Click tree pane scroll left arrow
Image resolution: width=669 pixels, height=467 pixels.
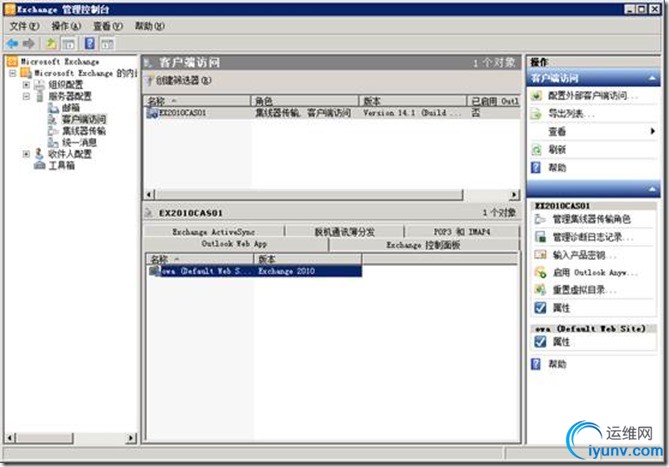[11, 438]
